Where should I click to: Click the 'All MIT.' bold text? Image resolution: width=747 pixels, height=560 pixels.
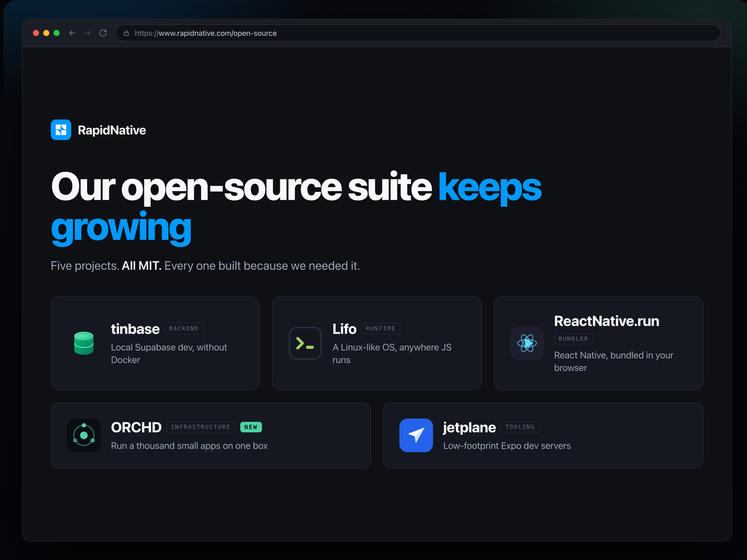coord(142,266)
